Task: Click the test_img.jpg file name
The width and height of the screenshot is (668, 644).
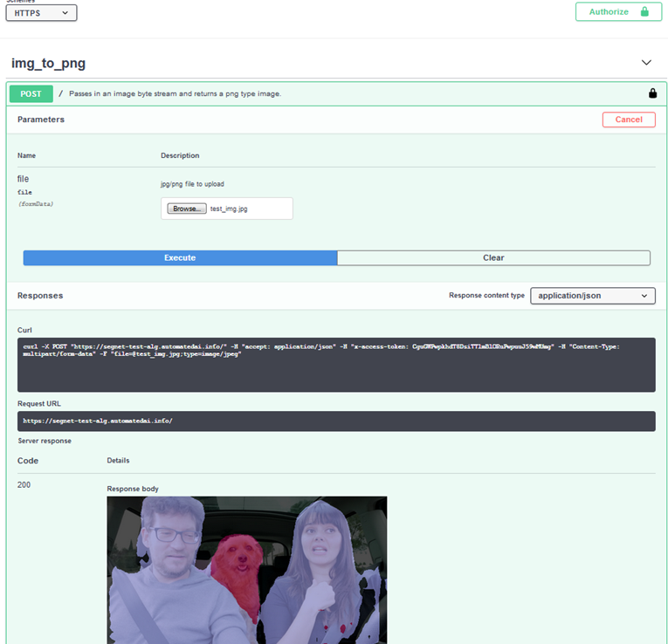Action: pyautogui.click(x=229, y=209)
